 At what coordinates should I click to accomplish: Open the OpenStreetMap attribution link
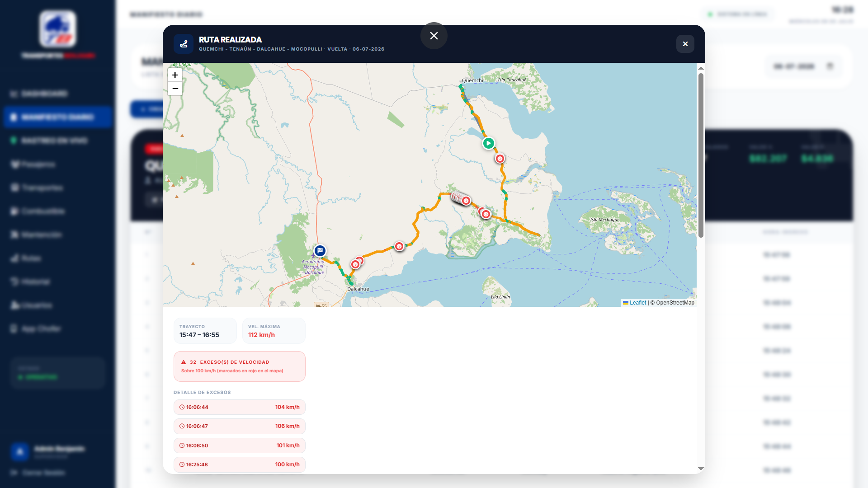[x=675, y=303]
